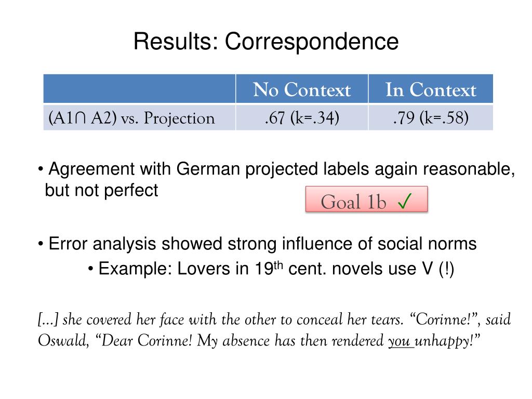Click the .67 (k=.34) table cell

click(302, 118)
